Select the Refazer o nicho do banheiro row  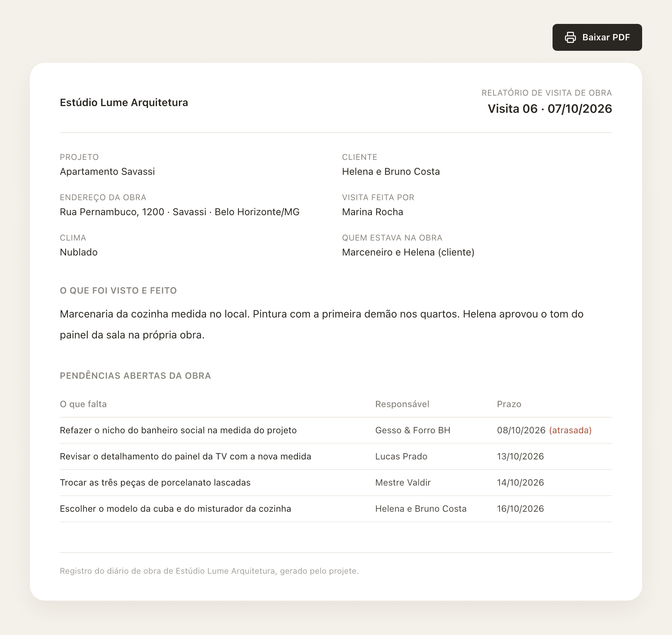336,430
